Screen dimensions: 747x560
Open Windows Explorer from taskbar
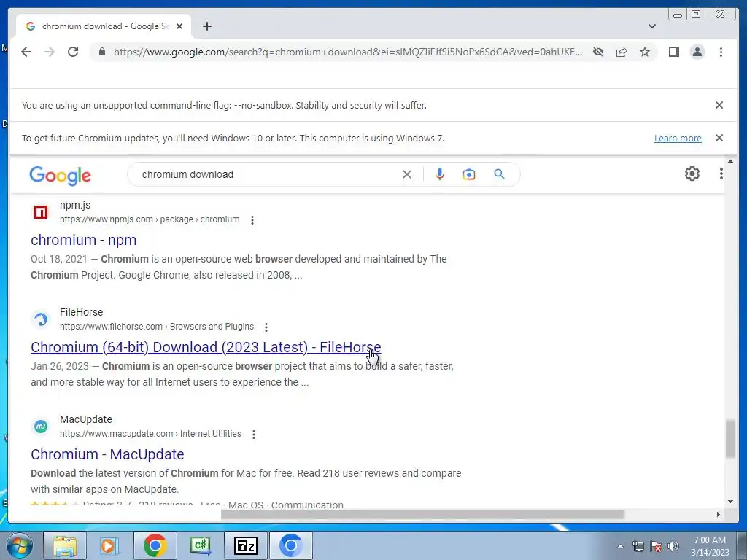click(x=65, y=545)
